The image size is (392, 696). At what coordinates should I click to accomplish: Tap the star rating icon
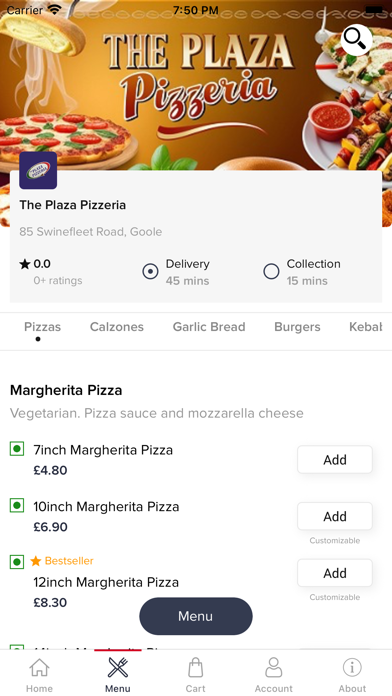25,265
